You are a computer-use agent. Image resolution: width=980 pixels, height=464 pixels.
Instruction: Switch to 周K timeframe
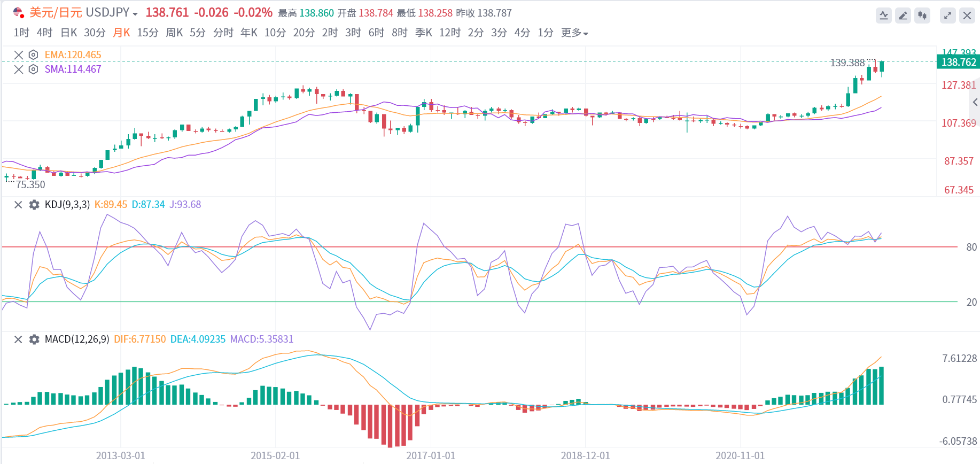pyautogui.click(x=174, y=33)
